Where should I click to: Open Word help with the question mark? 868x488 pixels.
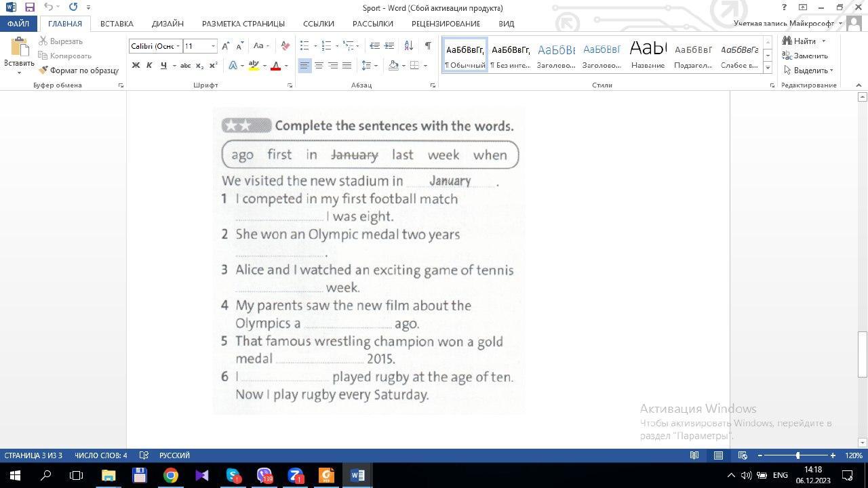click(x=784, y=7)
